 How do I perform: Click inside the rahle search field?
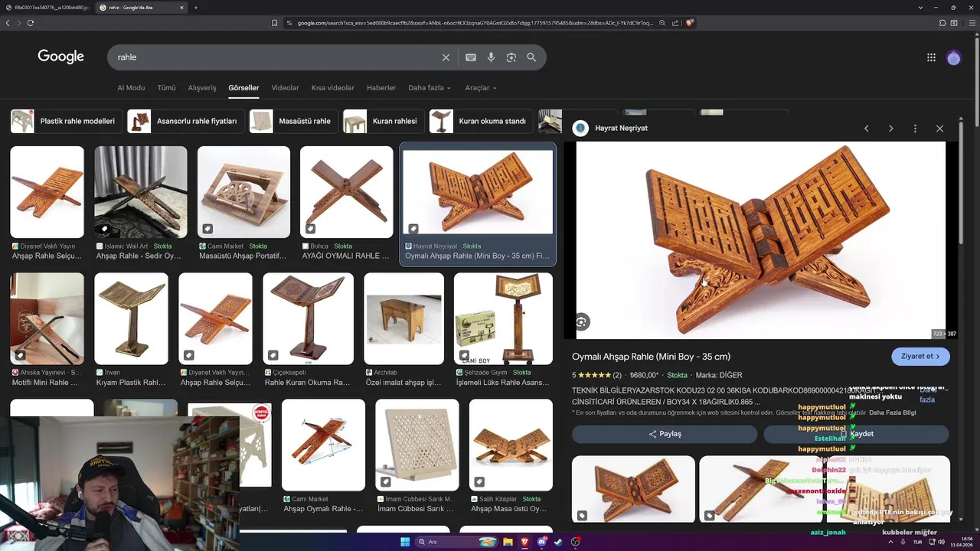click(x=276, y=57)
